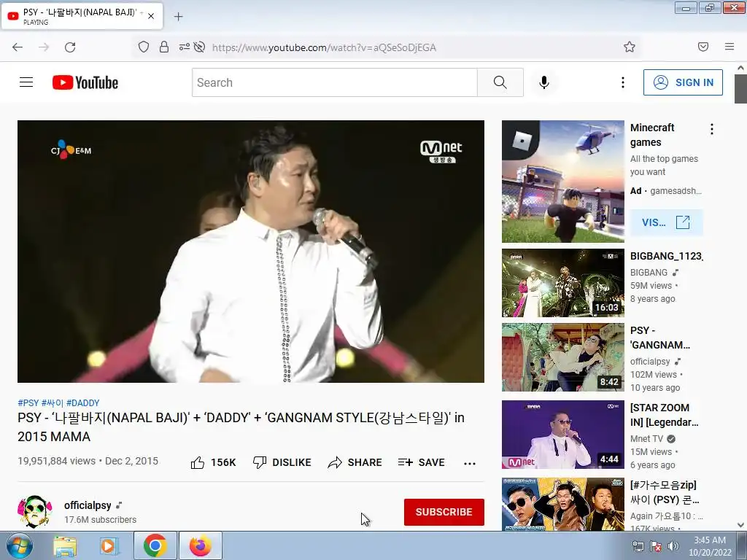Open Windows Explorer from taskbar
This screenshot has width=747, height=560.
tap(65, 545)
